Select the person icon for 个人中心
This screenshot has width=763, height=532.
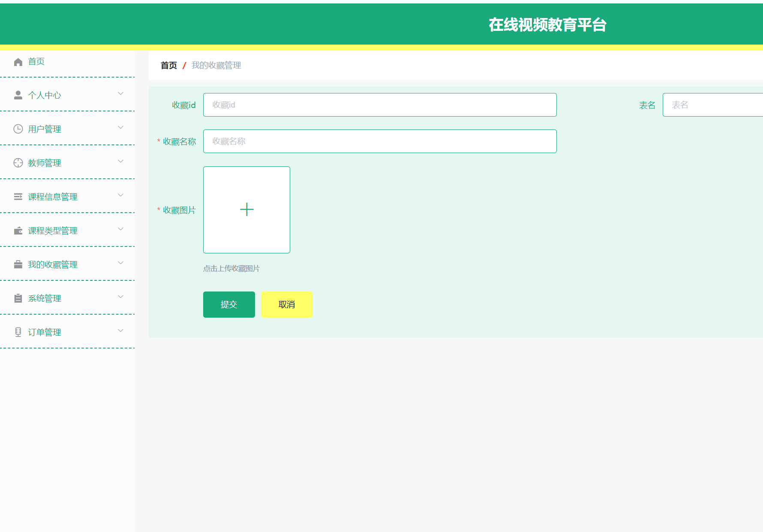click(x=18, y=95)
